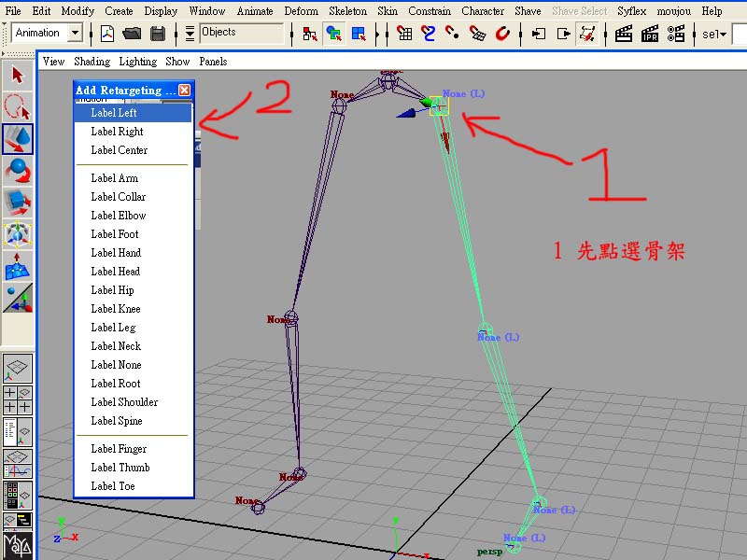Expand the collapsed toolbar arrow before snap icons
Image resolution: width=747 pixels, height=560 pixels.
tap(378, 34)
